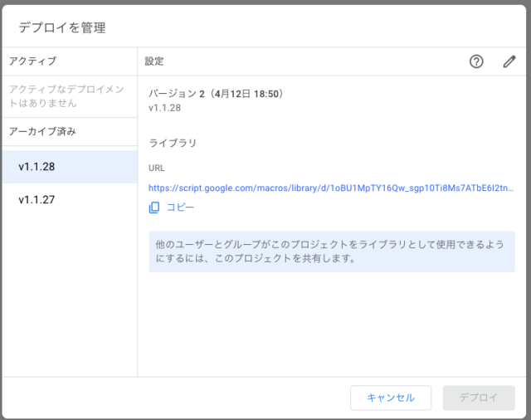Click the キャンセル button
The width and height of the screenshot is (531, 420).
pos(391,398)
